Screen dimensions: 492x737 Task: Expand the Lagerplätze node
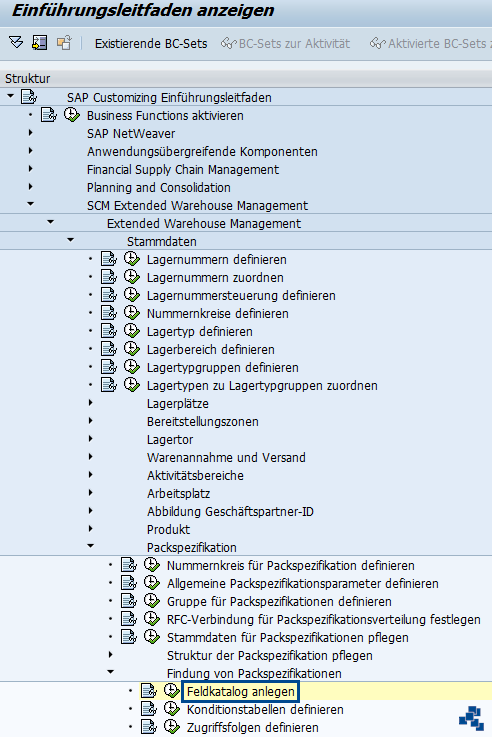91,403
